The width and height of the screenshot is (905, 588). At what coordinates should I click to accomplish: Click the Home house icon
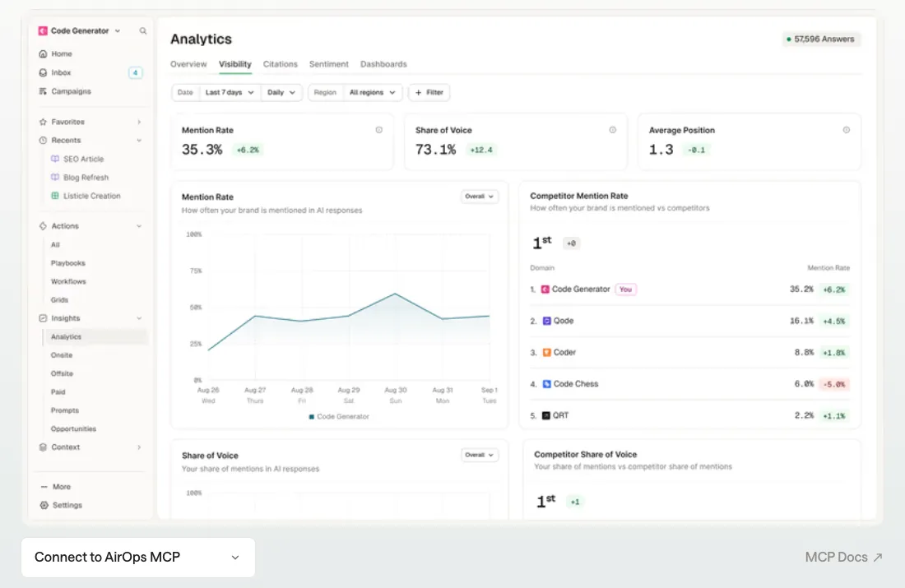coord(43,53)
